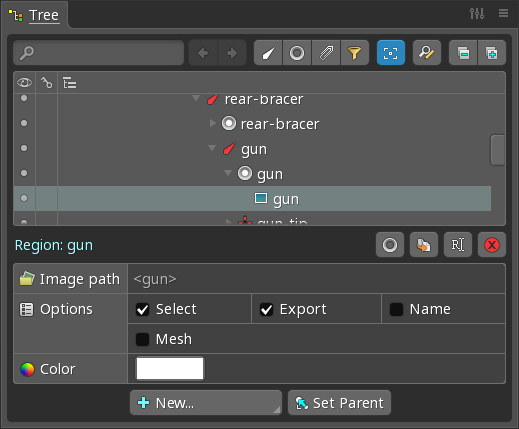The height and width of the screenshot is (429, 519).
Task: Open the white Color swatch
Action: 170,368
